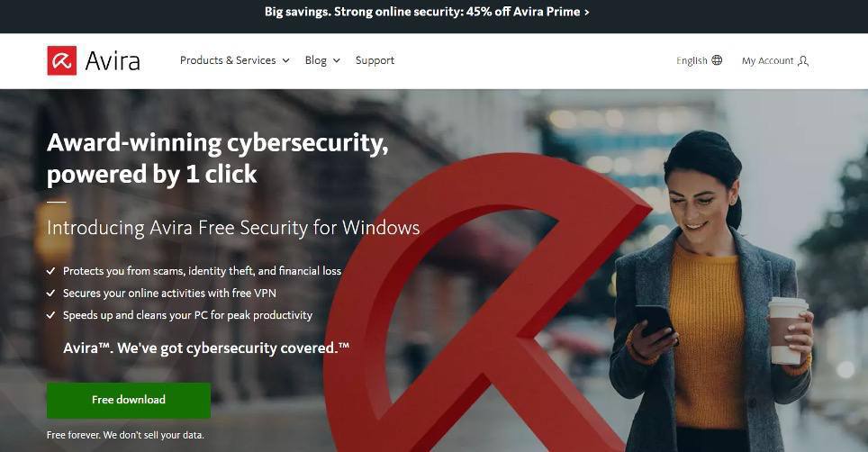The height and width of the screenshot is (452, 868).
Task: Open the 45% off Avira Prime banner link
Action: tap(427, 13)
